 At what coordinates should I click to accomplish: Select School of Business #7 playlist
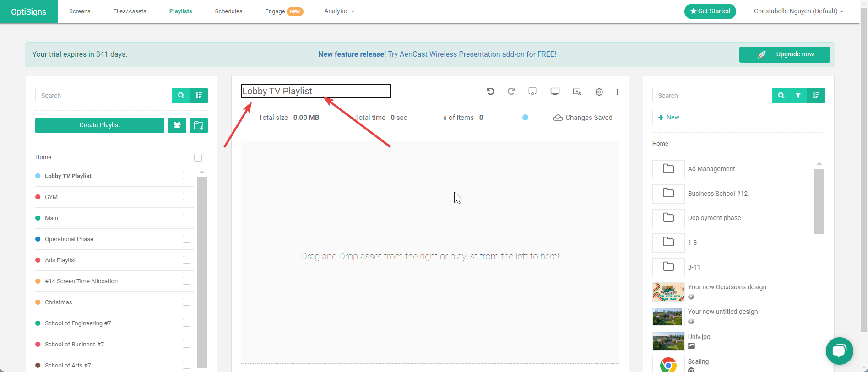click(74, 345)
